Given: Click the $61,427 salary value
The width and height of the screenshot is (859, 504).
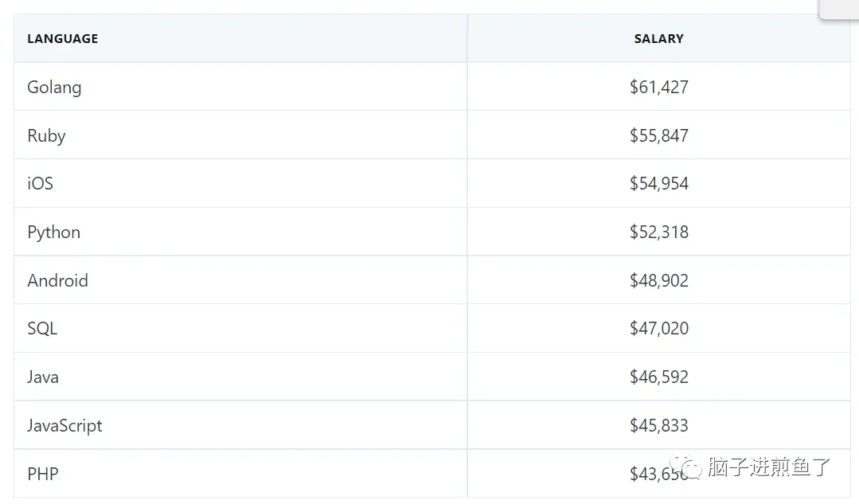Looking at the screenshot, I should pyautogui.click(x=659, y=87).
